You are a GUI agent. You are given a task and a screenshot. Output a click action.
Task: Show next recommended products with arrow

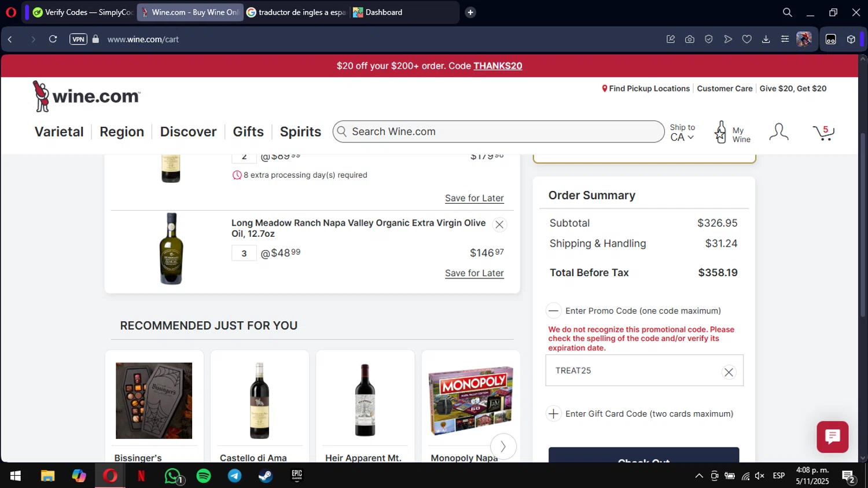pyautogui.click(x=503, y=446)
